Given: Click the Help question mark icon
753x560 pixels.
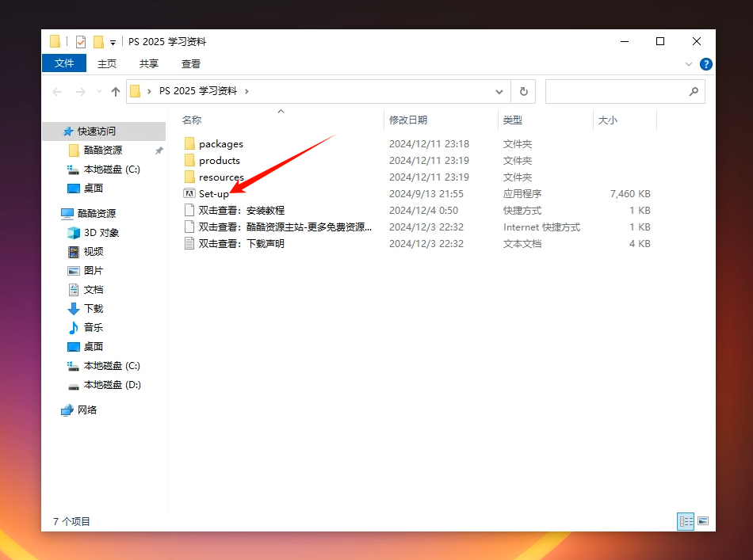Looking at the screenshot, I should (705, 64).
